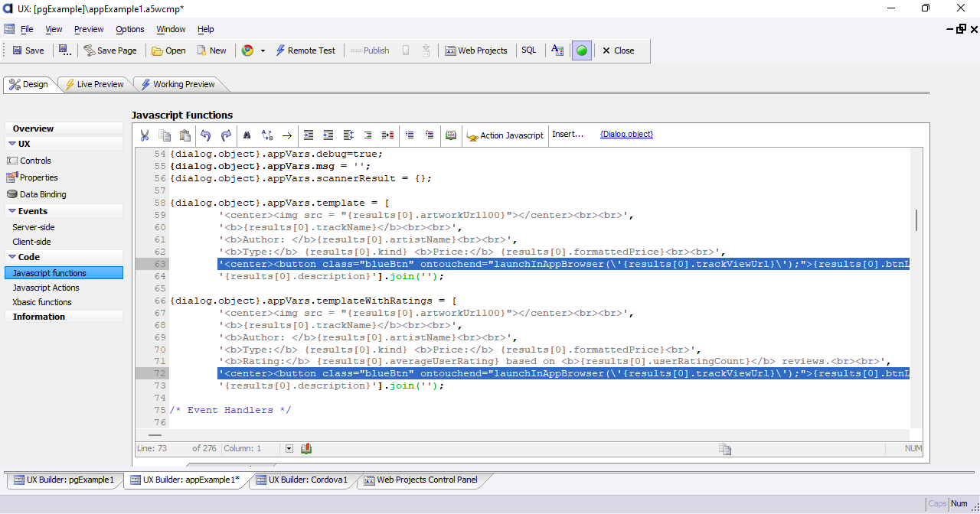Screen dimensions: 980x514
Task: Click the SQL toolbar button
Action: (529, 50)
